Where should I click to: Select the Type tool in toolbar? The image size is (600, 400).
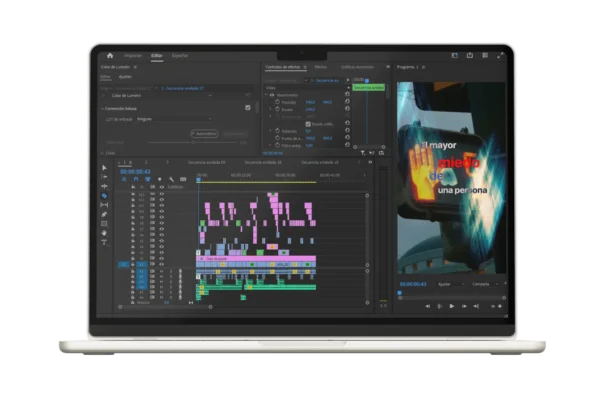tap(105, 242)
